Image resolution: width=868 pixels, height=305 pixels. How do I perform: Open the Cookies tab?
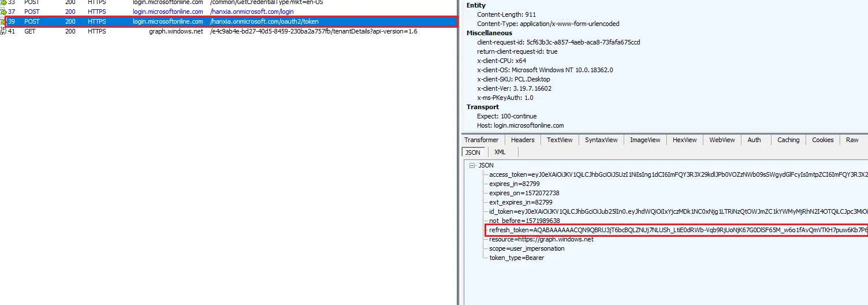click(823, 140)
